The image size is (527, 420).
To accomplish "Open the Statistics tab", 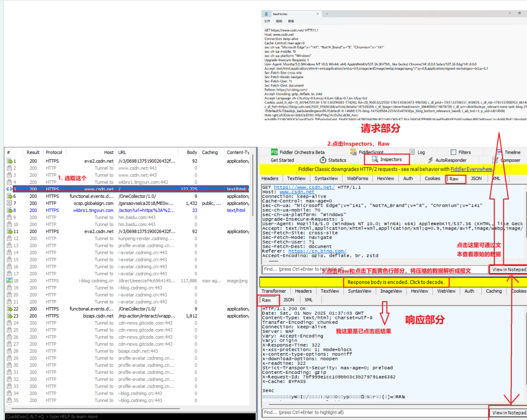I will tap(333, 160).
